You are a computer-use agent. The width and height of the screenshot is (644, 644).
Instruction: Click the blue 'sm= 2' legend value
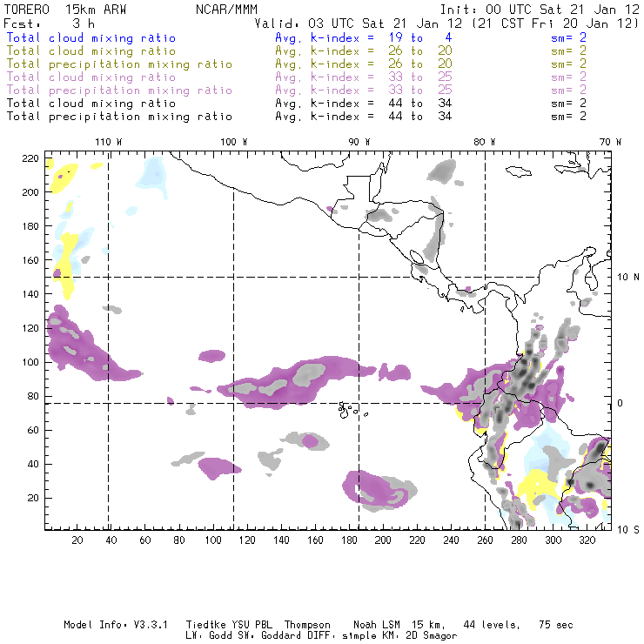[568, 37]
